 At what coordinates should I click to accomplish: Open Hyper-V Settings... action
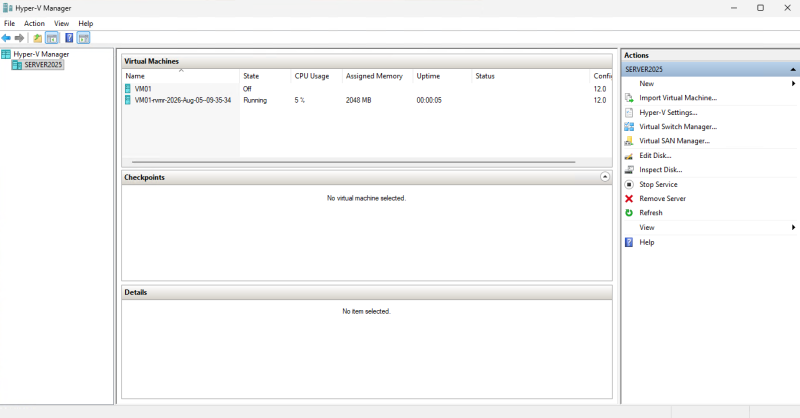[x=668, y=112]
